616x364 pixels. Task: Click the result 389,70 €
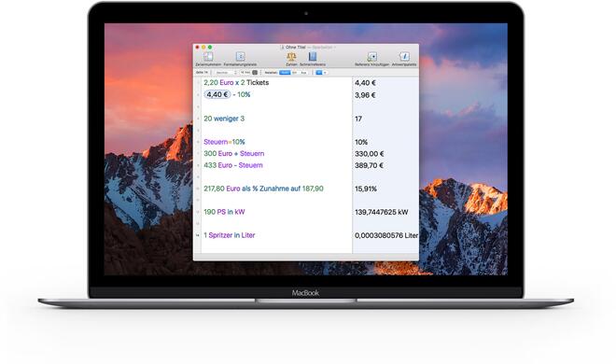tap(369, 166)
